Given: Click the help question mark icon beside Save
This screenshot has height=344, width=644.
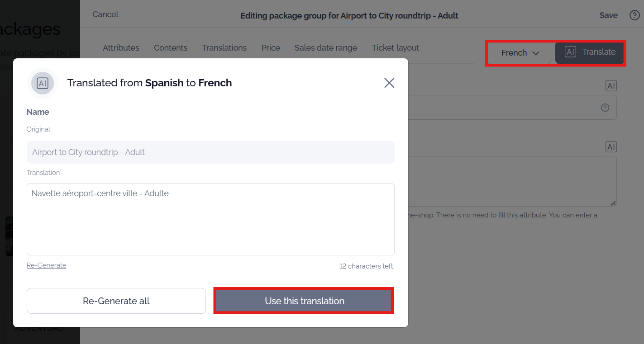Looking at the screenshot, I should pyautogui.click(x=634, y=15).
